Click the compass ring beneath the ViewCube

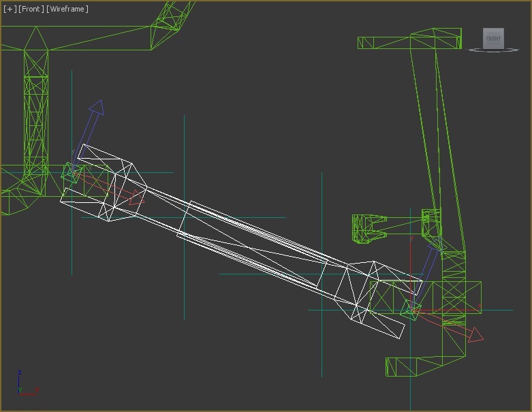[493, 51]
